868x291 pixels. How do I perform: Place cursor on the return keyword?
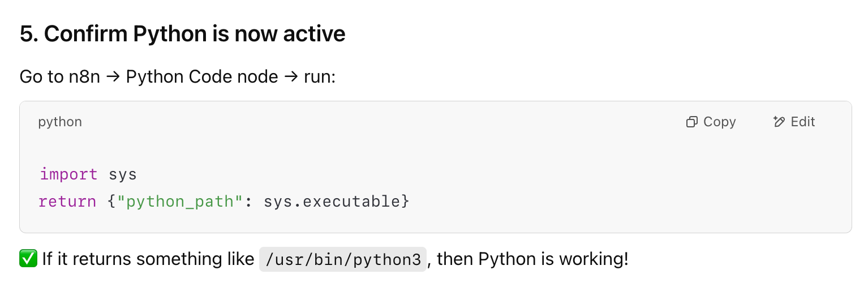pos(67,201)
